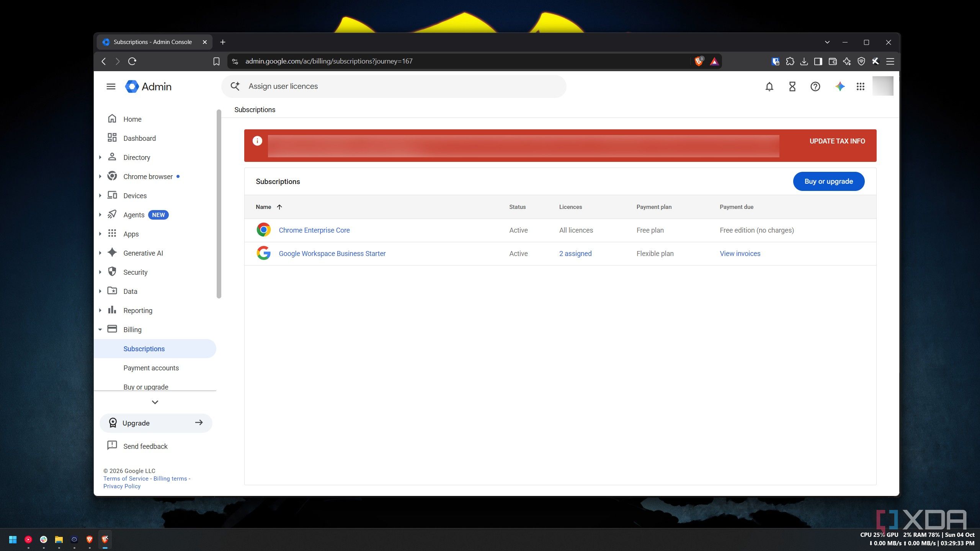This screenshot has width=980, height=551.
Task: Select Payment accounts under Billing
Action: click(x=151, y=368)
